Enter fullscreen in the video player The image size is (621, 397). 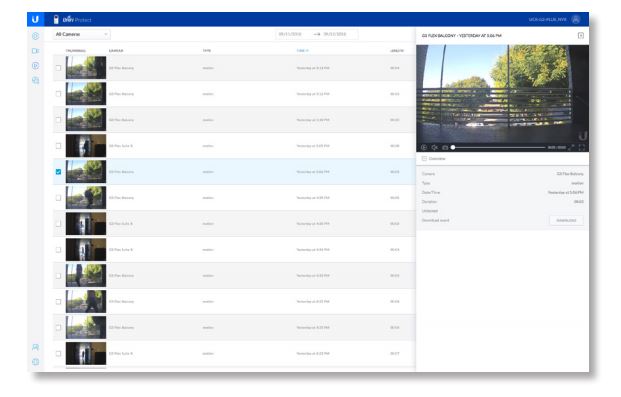pyautogui.click(x=581, y=147)
